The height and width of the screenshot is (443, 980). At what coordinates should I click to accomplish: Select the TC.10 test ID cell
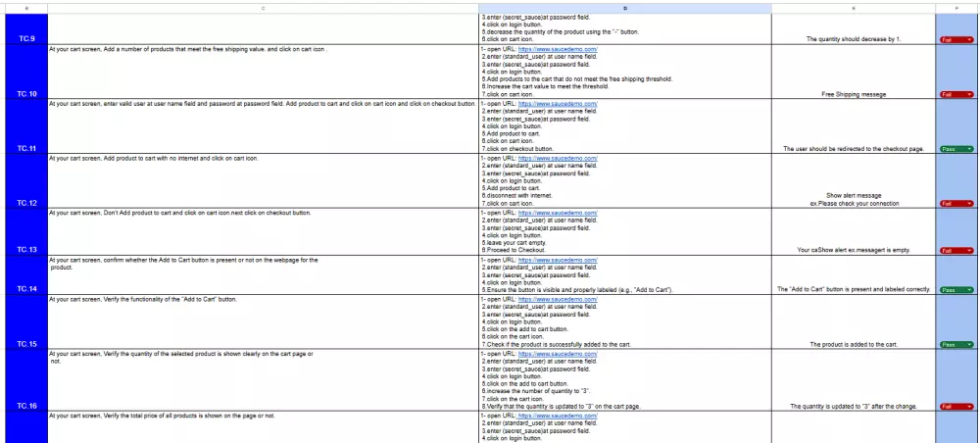[26, 72]
